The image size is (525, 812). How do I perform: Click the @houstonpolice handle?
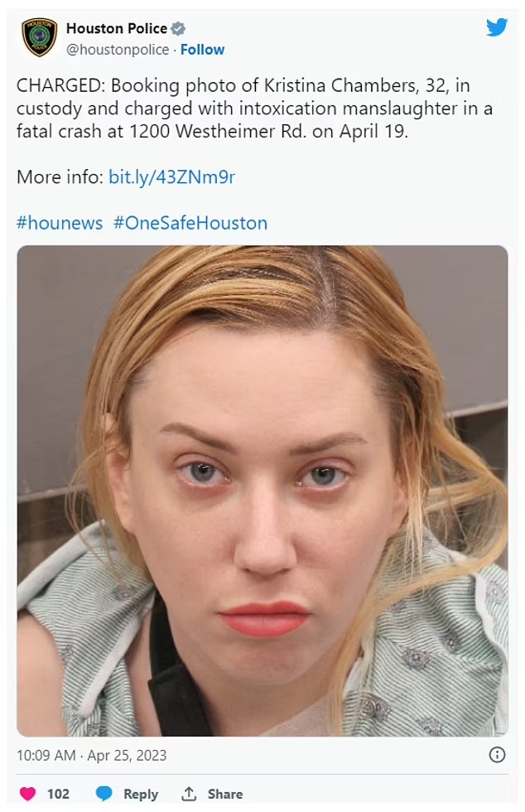click(x=118, y=50)
